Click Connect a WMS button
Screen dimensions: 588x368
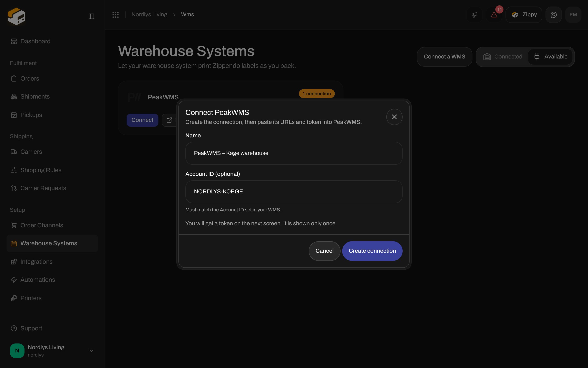[x=444, y=57]
